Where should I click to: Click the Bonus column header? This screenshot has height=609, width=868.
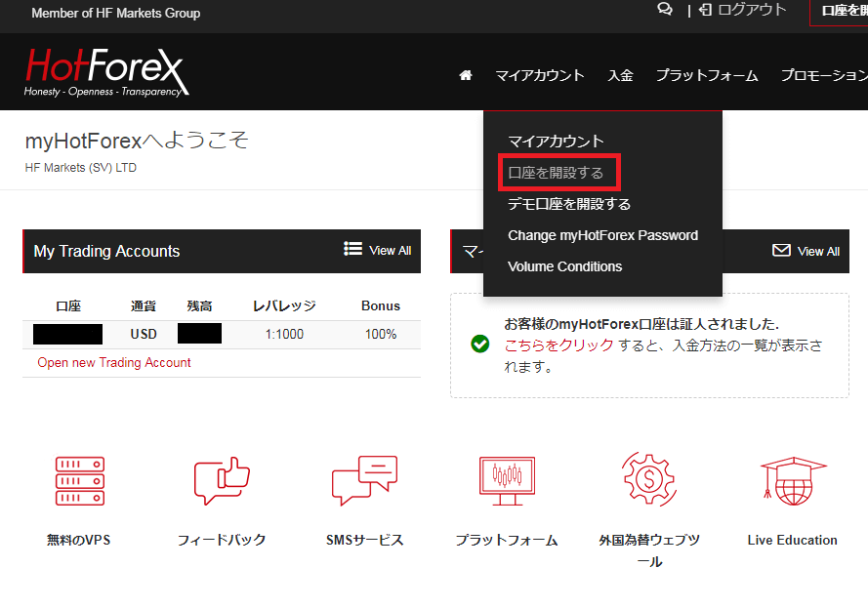[381, 305]
